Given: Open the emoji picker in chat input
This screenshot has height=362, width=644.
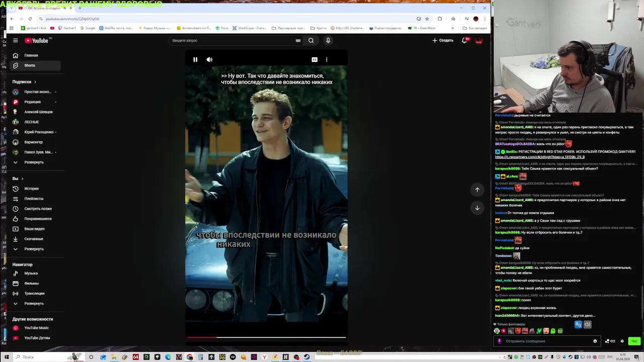Looking at the screenshot, I should tap(595, 341).
